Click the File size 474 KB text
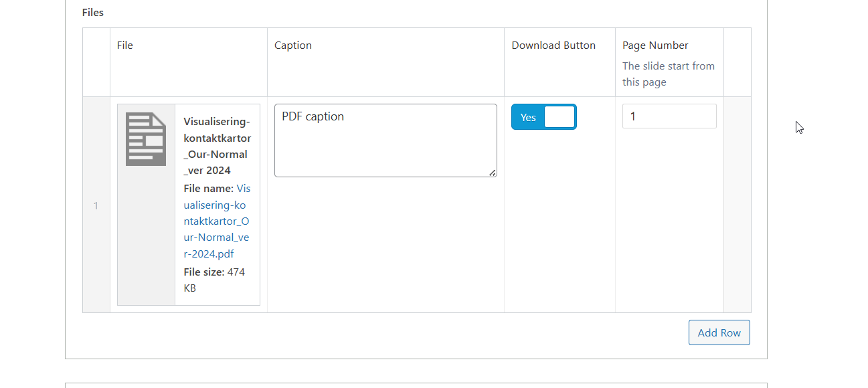 pyautogui.click(x=214, y=280)
